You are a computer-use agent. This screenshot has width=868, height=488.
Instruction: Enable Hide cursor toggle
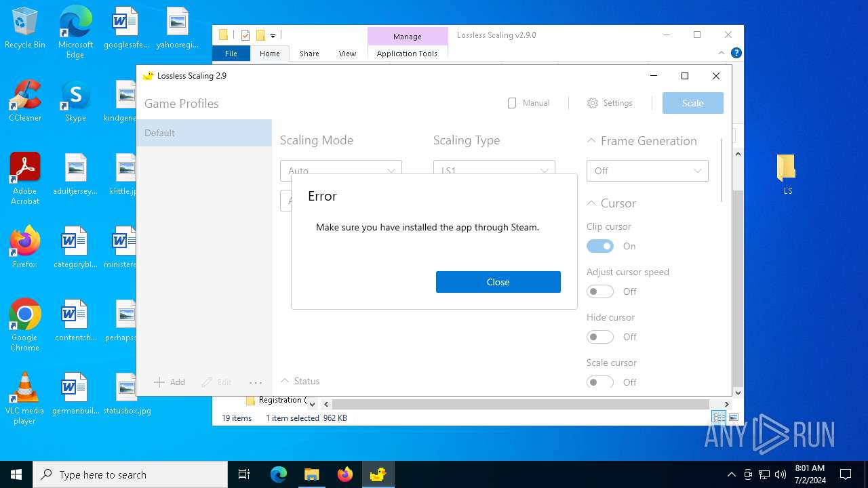pyautogui.click(x=600, y=337)
